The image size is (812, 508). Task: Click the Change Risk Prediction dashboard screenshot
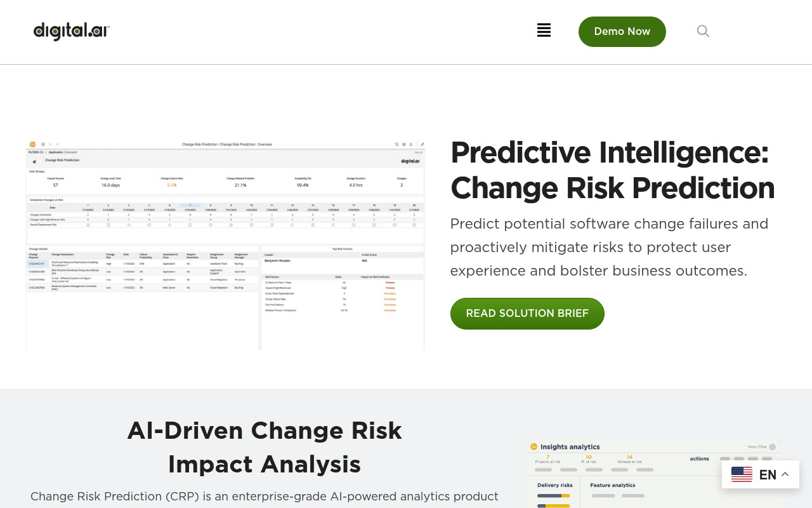(225, 245)
